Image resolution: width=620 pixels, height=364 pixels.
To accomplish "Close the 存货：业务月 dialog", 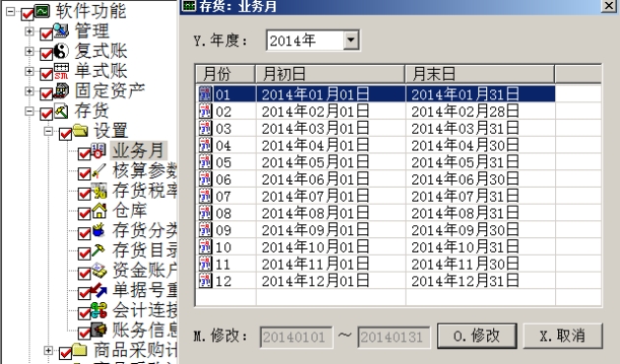I will tap(609, 5).
